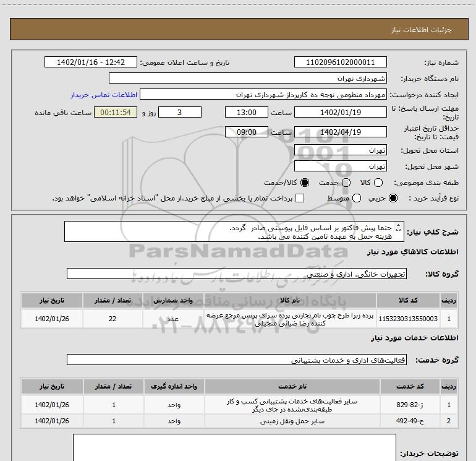
Task: Click service code ح-49-492
Action: pos(410,421)
